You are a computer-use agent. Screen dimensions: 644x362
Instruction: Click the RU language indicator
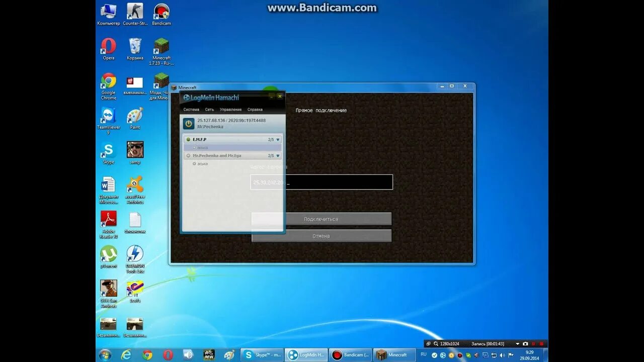(423, 354)
